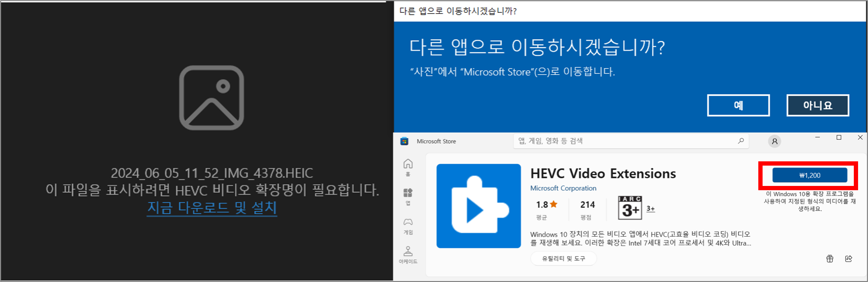Confirm switching apps with the 예 button
The height and width of the screenshot is (282, 868).
738,105
